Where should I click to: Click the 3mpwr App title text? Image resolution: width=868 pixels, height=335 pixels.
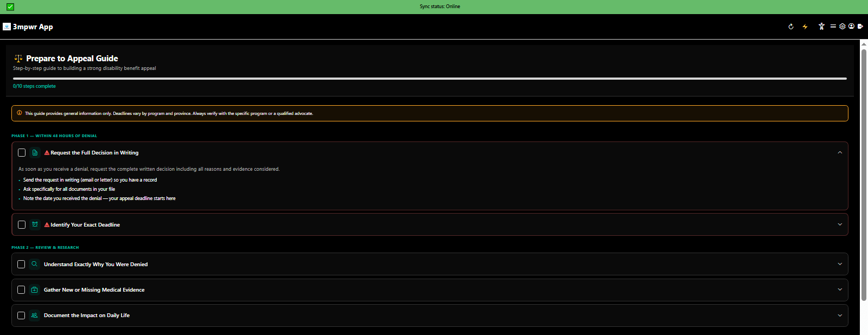33,27
